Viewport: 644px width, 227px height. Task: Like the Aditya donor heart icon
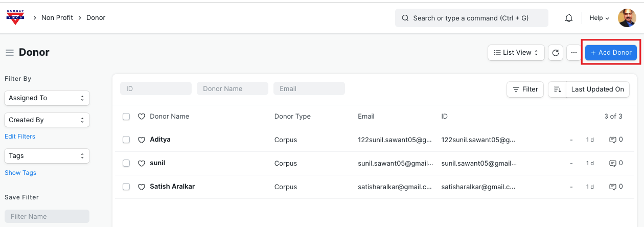click(x=142, y=140)
